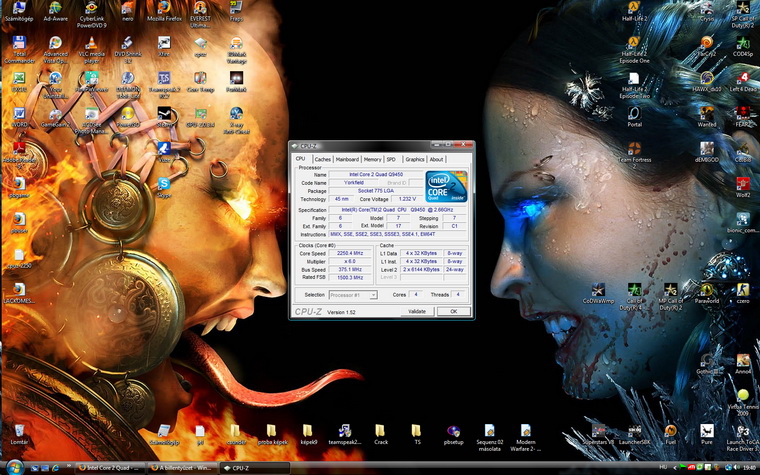Open the Fuel game shortcut
760x475 pixels.
[x=670, y=434]
